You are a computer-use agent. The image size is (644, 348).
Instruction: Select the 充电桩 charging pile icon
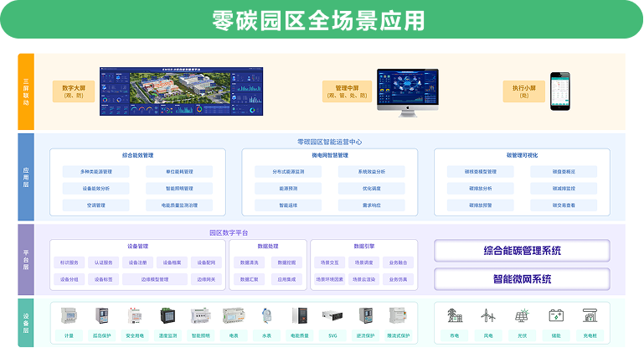[x=590, y=316]
